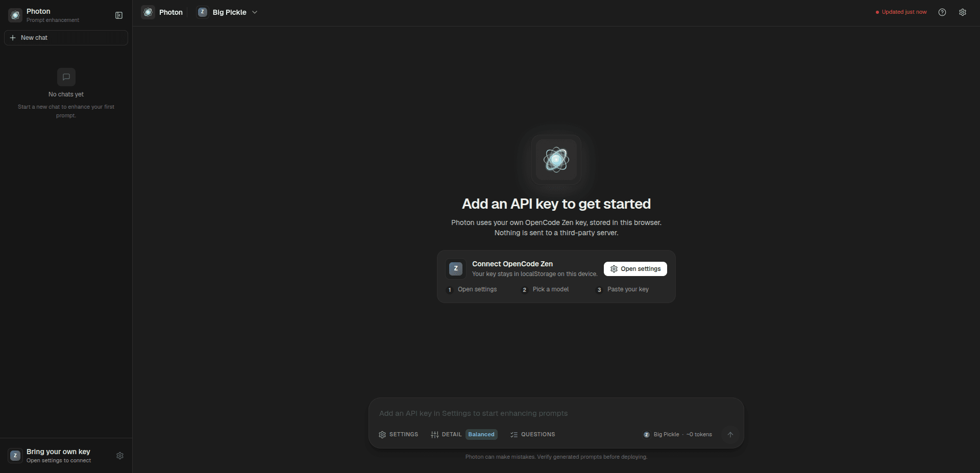Viewport: 980px width, 473px height.
Task: Click the Connect OpenCode Zen title
Action: pyautogui.click(x=512, y=264)
